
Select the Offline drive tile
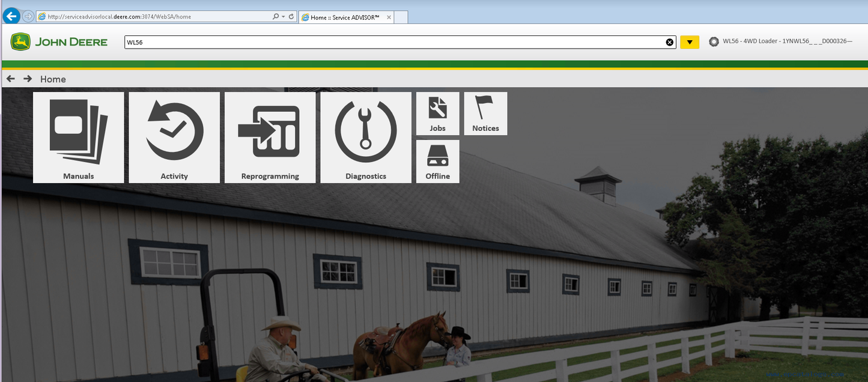click(x=437, y=162)
